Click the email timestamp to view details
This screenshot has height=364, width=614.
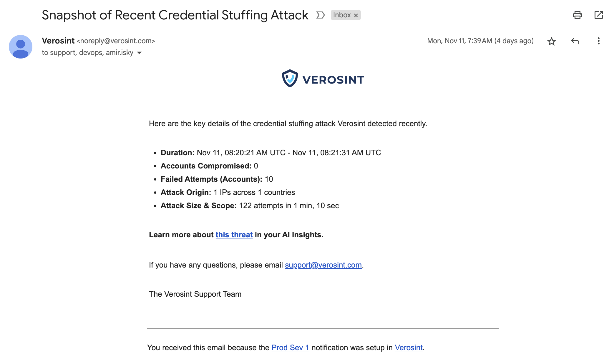pos(480,41)
